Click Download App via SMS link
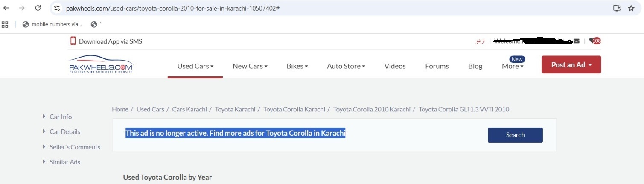This screenshot has height=184, width=644. 111,41
